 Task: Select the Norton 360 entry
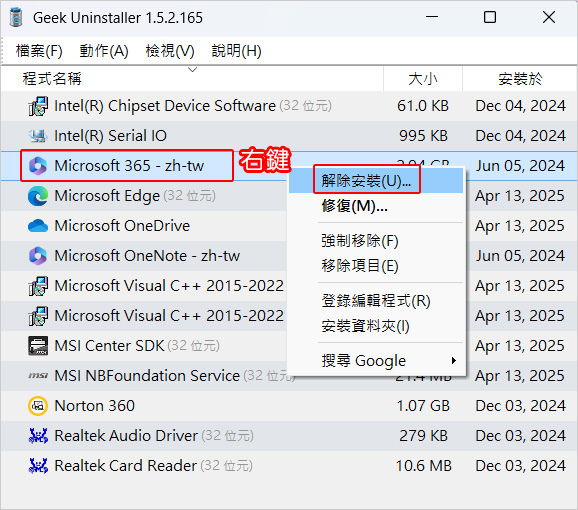[94, 406]
